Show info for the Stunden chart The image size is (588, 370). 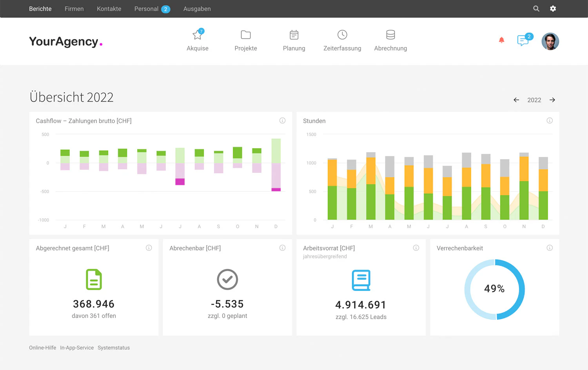[550, 120]
